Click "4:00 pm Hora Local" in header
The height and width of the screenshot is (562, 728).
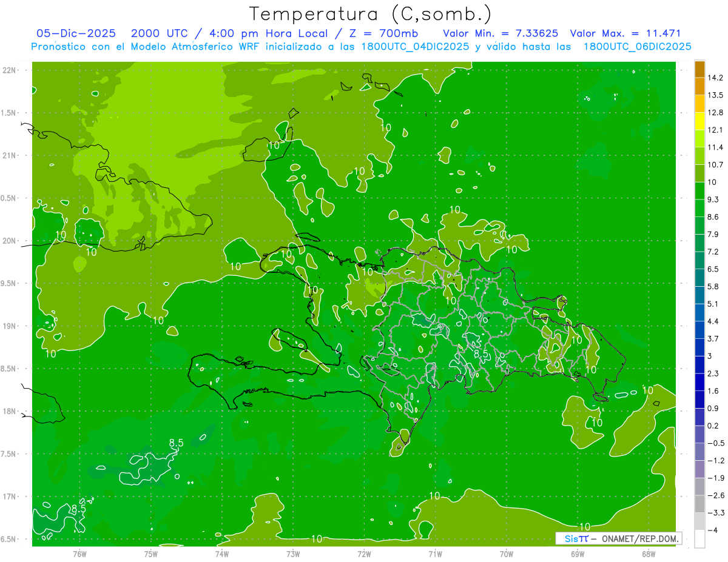pos(269,33)
